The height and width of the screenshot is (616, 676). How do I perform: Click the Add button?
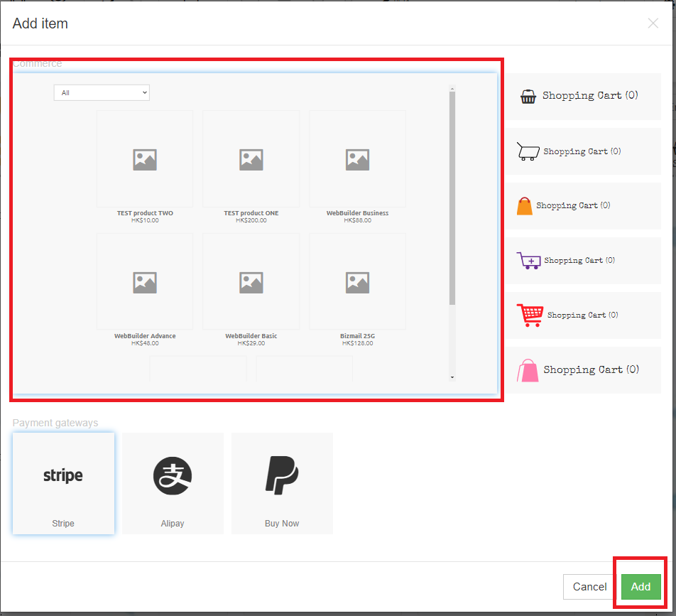pos(640,587)
